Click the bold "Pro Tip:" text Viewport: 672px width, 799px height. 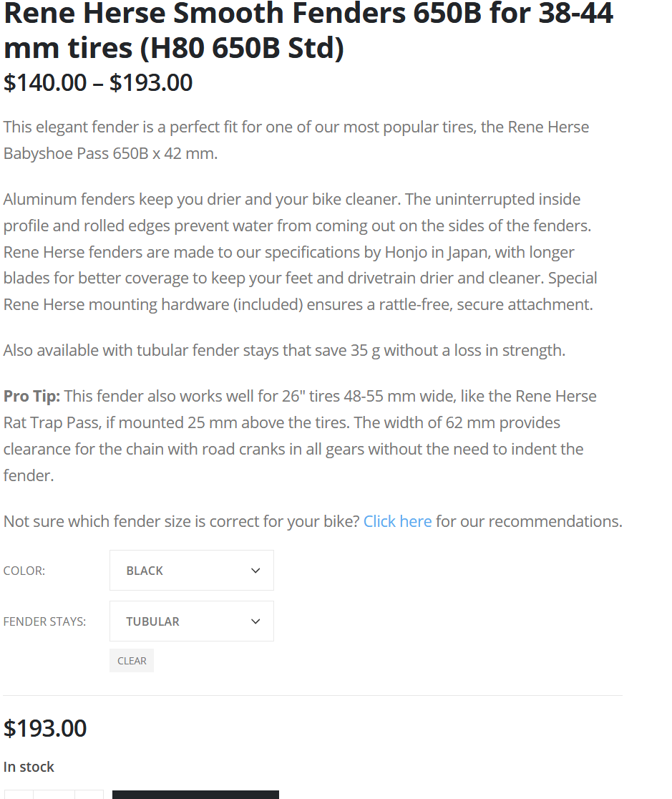(31, 396)
